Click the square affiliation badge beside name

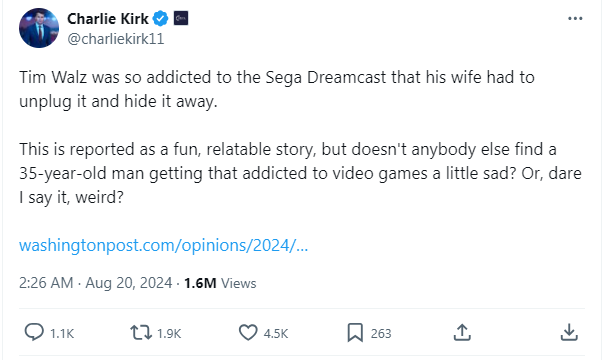pos(181,18)
